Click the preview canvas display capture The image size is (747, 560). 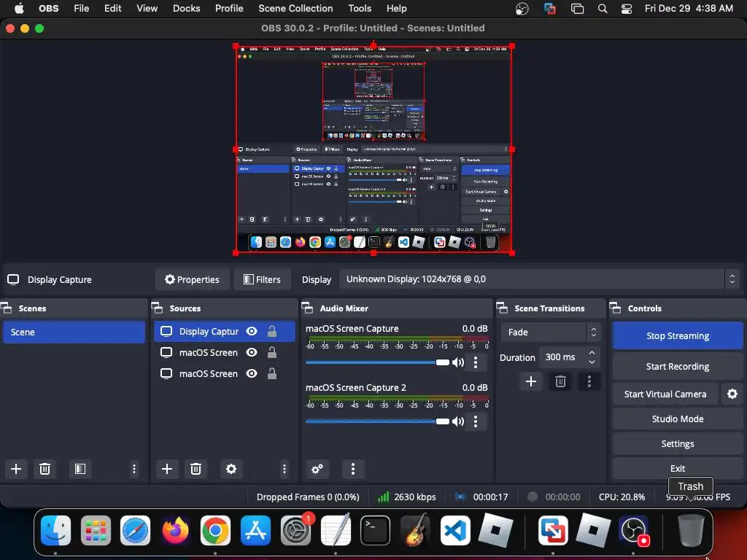(373, 149)
